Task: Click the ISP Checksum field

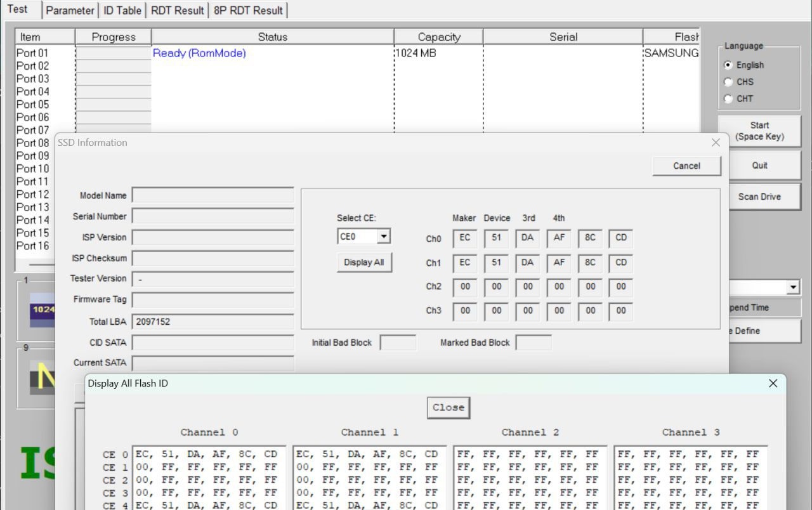Action: [x=213, y=258]
